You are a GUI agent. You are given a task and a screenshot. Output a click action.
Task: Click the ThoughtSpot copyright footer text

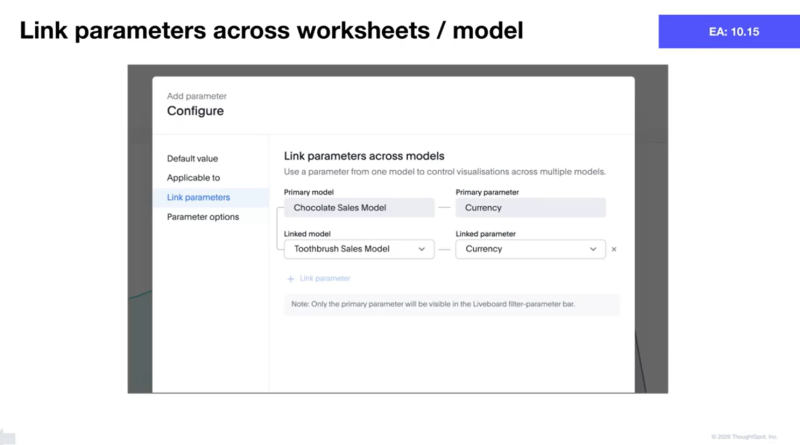pyautogui.click(x=744, y=437)
